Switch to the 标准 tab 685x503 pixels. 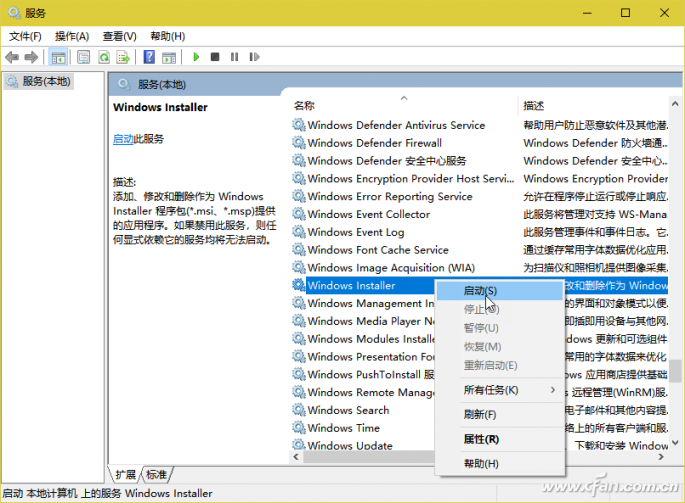157,475
